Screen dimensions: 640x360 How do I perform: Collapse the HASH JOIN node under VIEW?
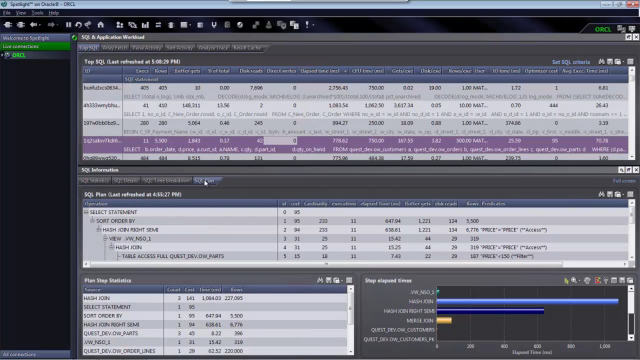click(x=111, y=247)
